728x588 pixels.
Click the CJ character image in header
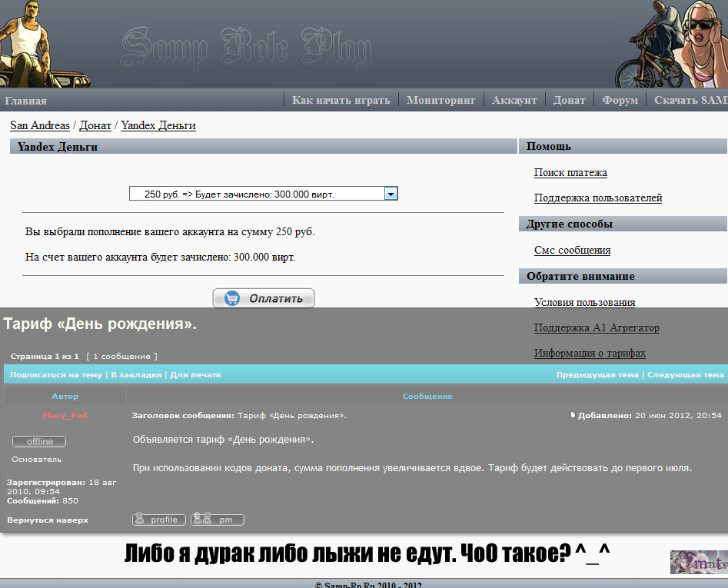click(x=45, y=44)
